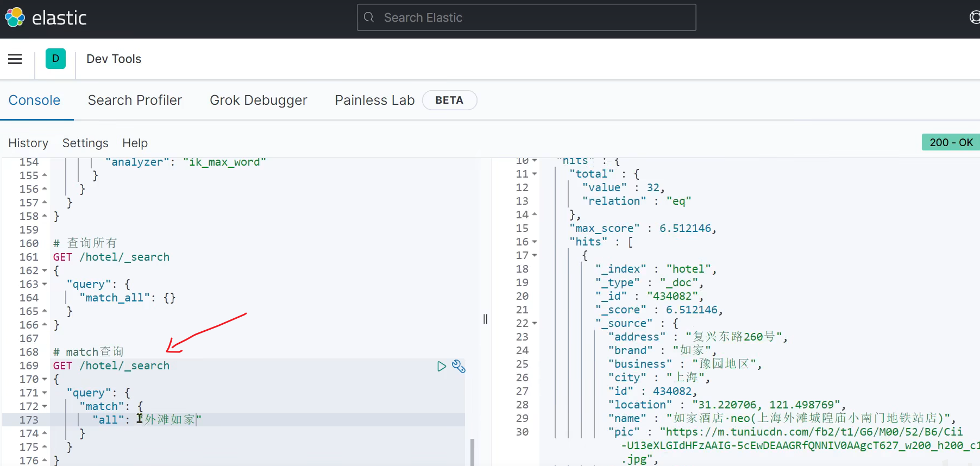Click the "address" : "复兴东路260号" output line

(698, 337)
